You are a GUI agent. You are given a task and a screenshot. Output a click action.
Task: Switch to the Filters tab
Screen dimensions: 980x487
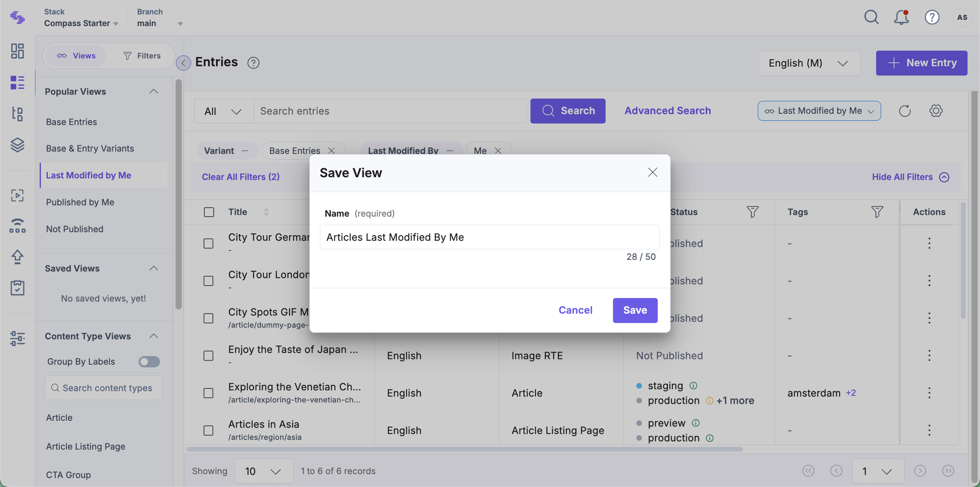tap(142, 56)
